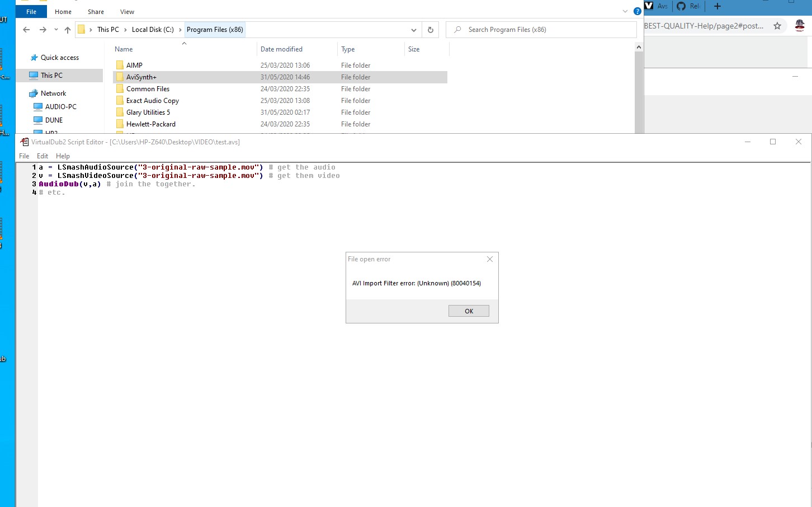Click the file list scrollbar up arrow
812x507 pixels.
[639, 48]
